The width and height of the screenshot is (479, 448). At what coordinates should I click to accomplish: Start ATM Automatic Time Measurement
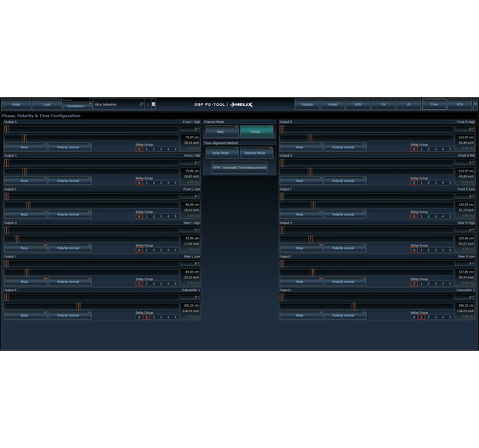(x=239, y=168)
